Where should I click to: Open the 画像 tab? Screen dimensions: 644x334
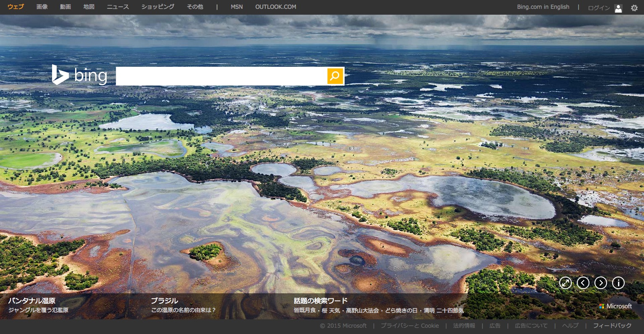pos(42,7)
